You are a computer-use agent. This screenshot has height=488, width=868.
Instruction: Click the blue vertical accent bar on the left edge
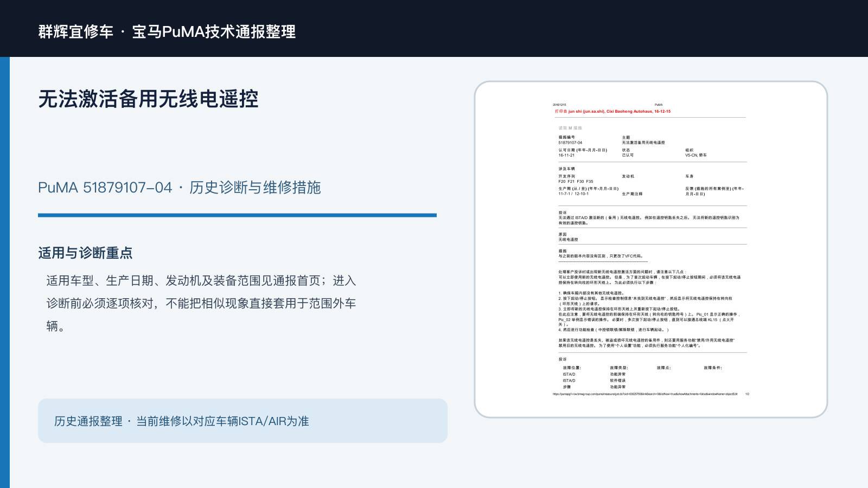point(5,272)
